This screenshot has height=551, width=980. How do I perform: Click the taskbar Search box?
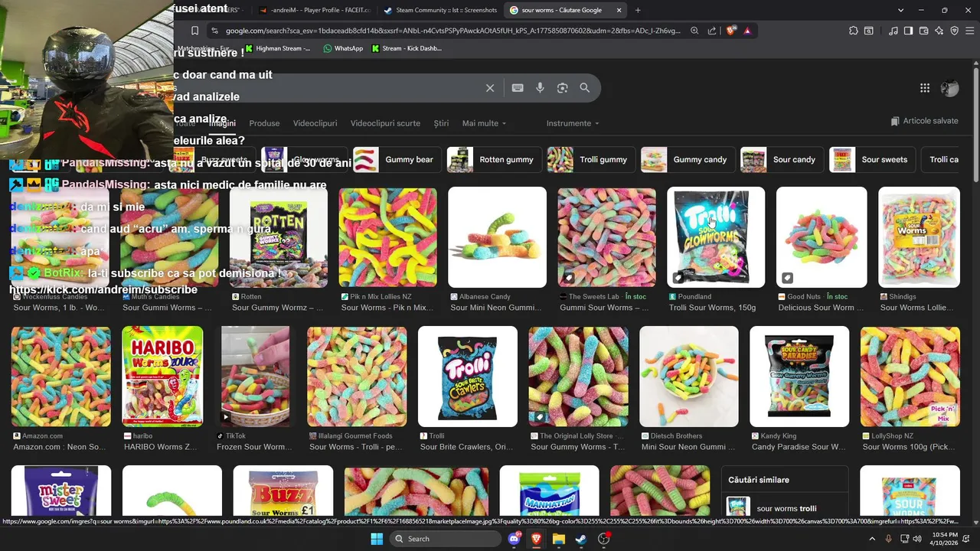(445, 539)
